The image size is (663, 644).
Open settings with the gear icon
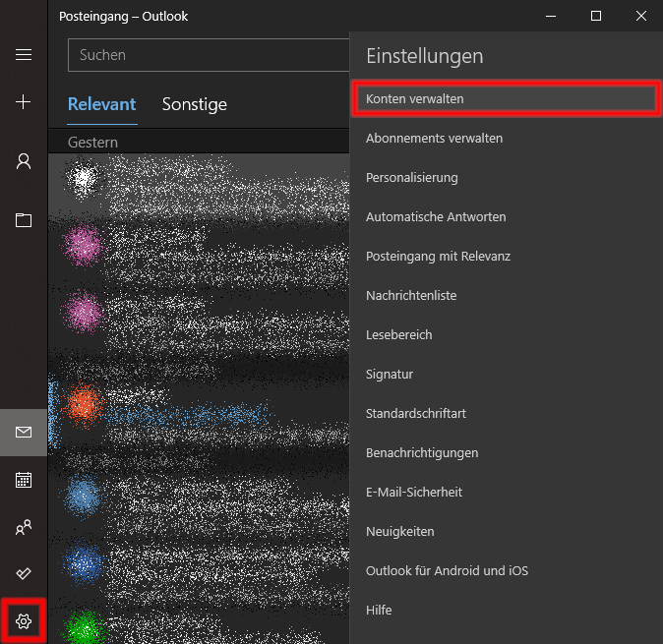(x=24, y=621)
